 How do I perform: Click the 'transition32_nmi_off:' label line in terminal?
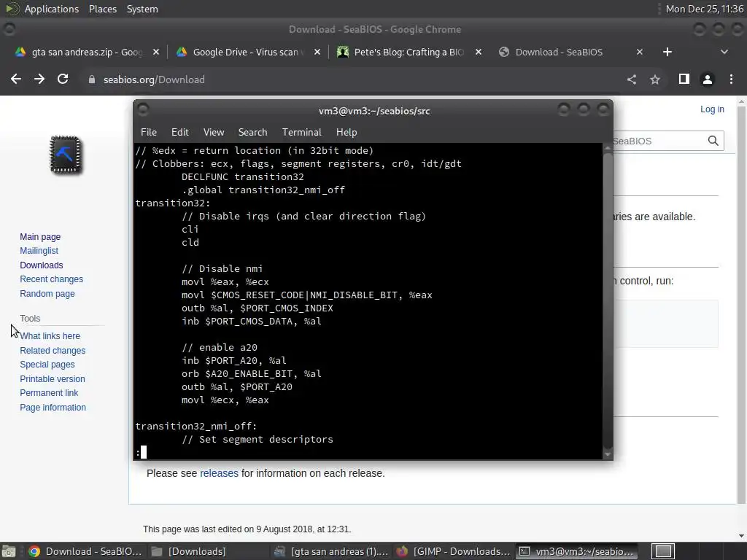click(x=196, y=426)
